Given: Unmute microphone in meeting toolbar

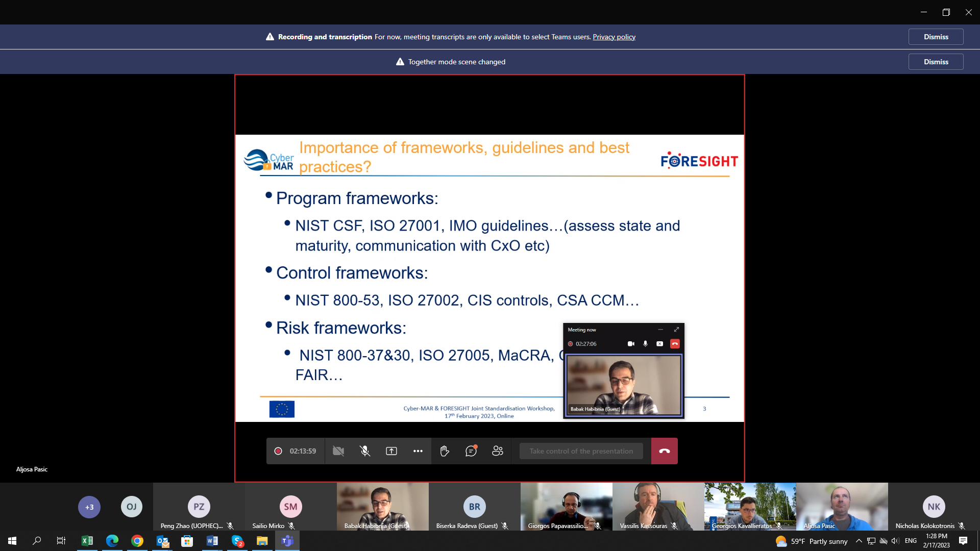Looking at the screenshot, I should tap(364, 451).
